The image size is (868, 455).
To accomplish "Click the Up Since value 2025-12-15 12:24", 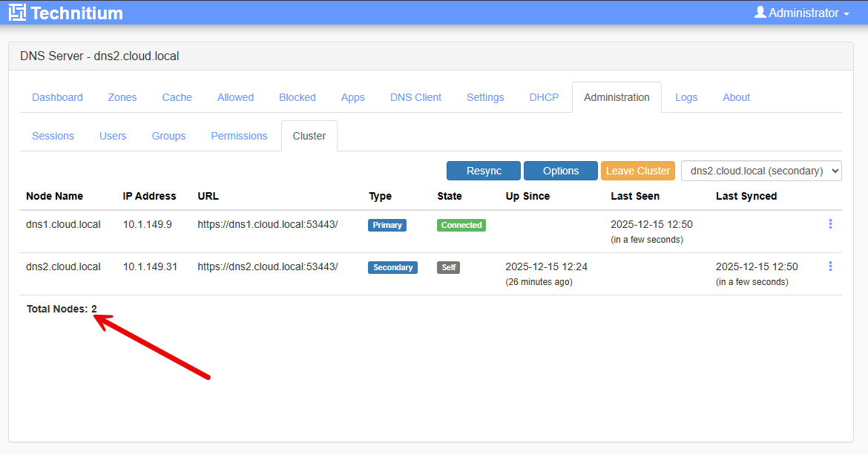I will coord(546,266).
